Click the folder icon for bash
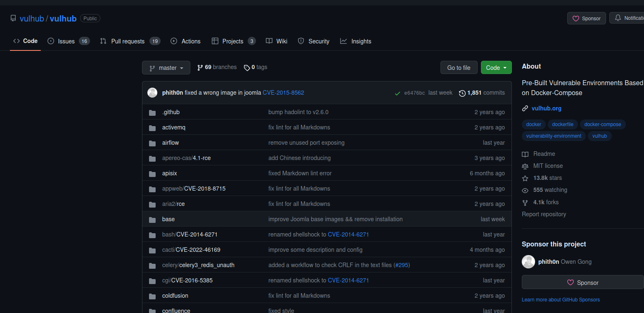This screenshot has height=313, width=644. [152, 235]
